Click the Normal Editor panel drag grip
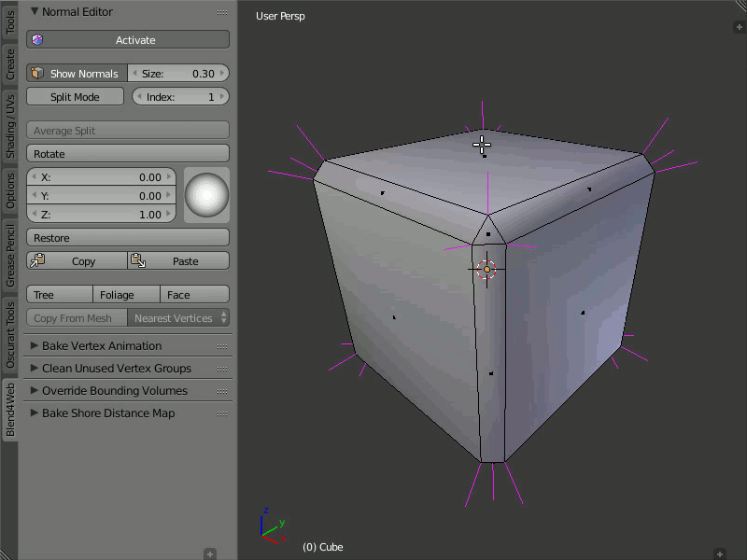 tap(222, 12)
